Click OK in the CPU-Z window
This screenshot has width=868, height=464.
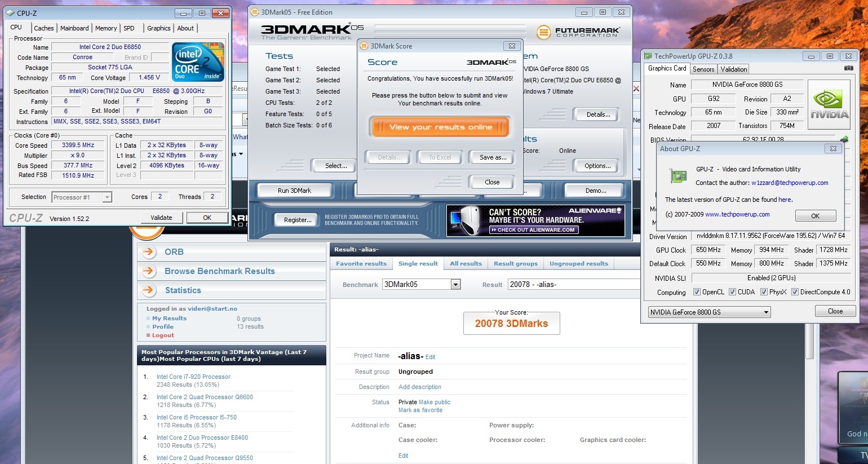(x=207, y=218)
